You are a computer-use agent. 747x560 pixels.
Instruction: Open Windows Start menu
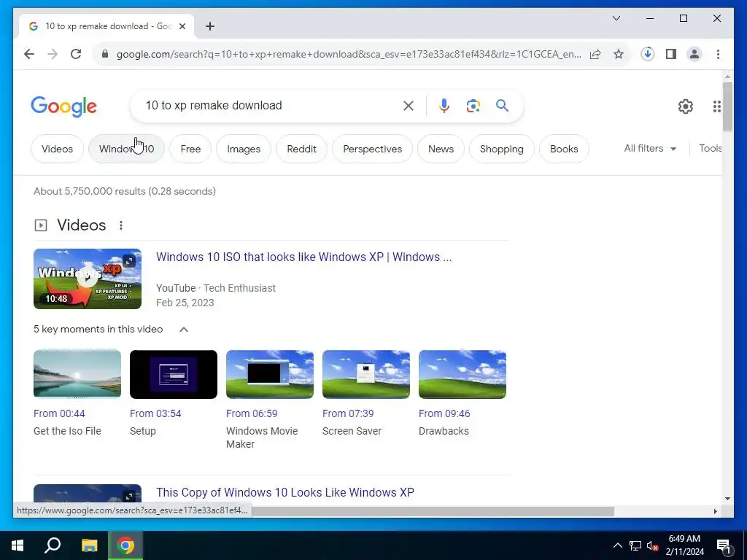click(18, 545)
